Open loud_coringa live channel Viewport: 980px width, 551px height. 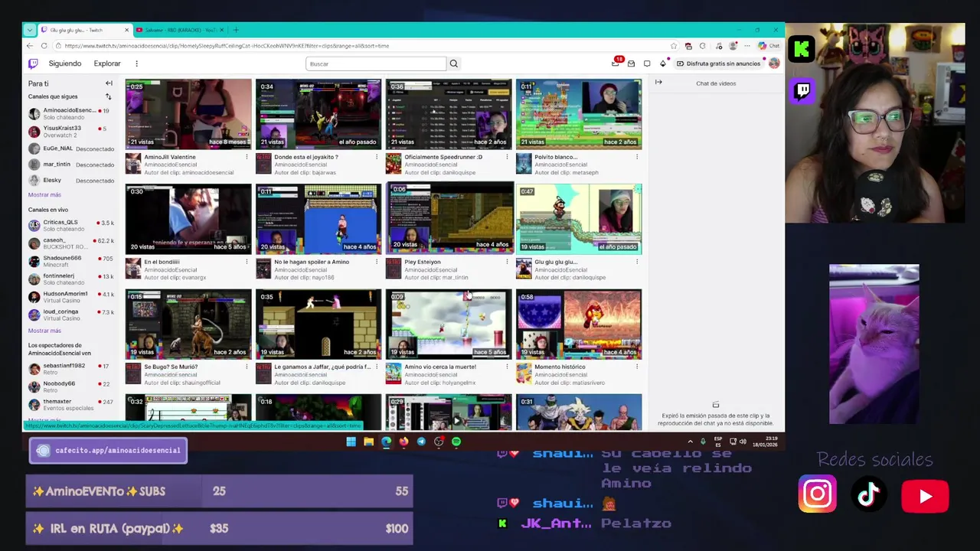pyautogui.click(x=70, y=315)
